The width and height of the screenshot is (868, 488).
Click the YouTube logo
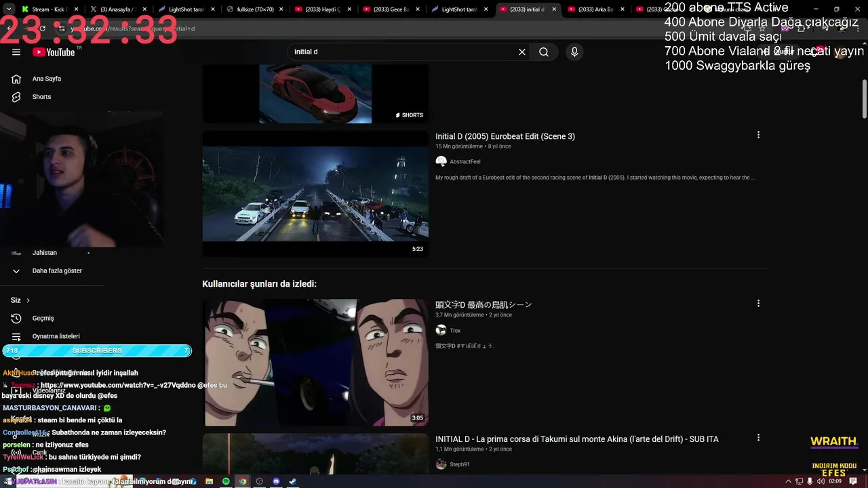[54, 52]
